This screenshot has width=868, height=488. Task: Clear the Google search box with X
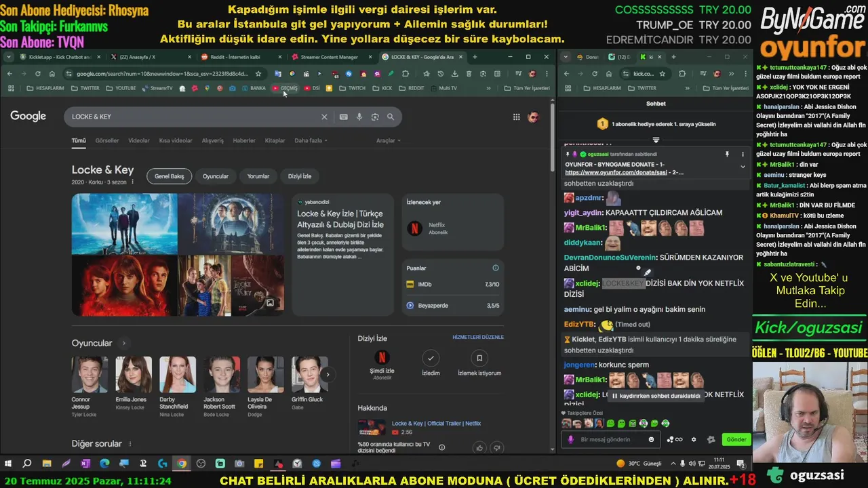pyautogui.click(x=324, y=117)
